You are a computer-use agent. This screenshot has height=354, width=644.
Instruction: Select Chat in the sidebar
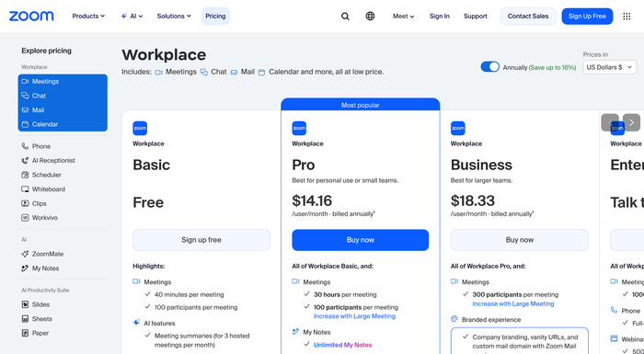pyautogui.click(x=63, y=96)
